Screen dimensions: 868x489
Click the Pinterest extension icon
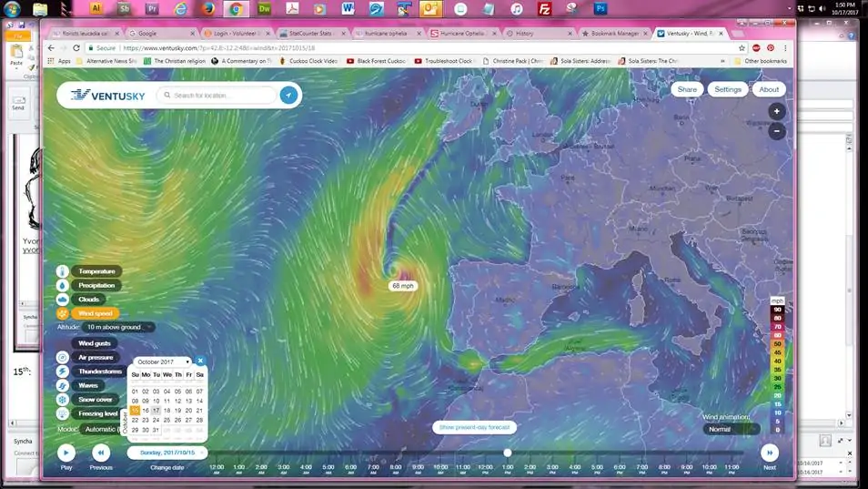tap(771, 48)
